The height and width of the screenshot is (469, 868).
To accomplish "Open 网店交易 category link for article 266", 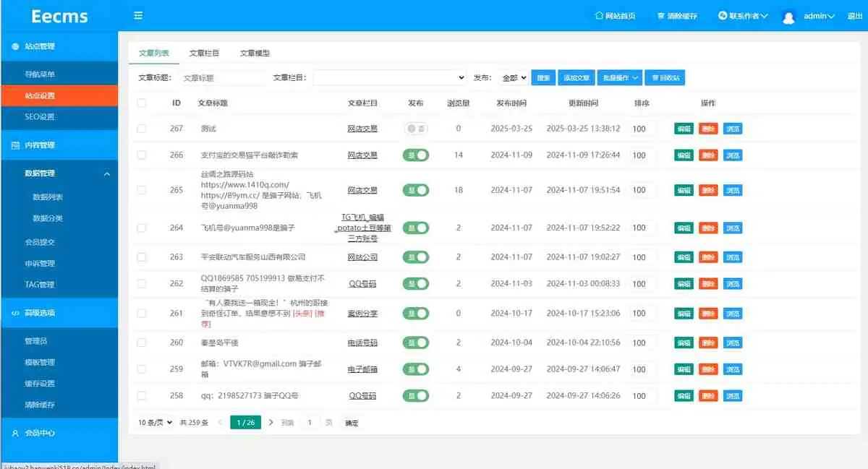I will pos(362,155).
